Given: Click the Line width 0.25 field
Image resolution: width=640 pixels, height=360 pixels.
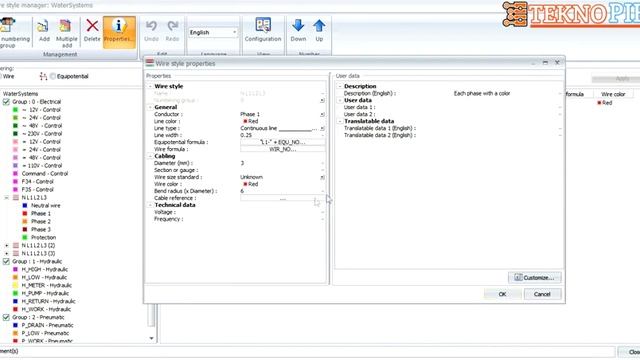Looking at the screenshot, I should point(282,135).
